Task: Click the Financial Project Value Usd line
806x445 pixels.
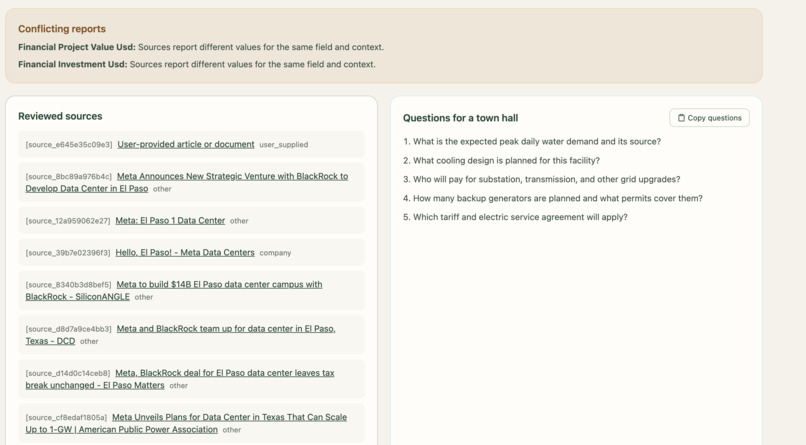Action: click(x=201, y=47)
